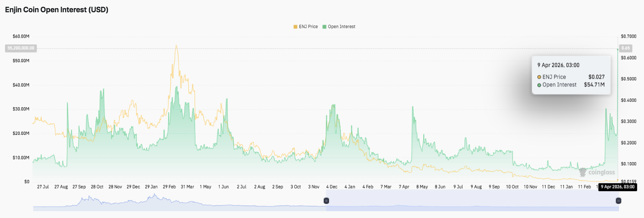This screenshot has width=644, height=218.
Task: Click the 11 Dec date on the x-axis
Action: pyautogui.click(x=548, y=187)
